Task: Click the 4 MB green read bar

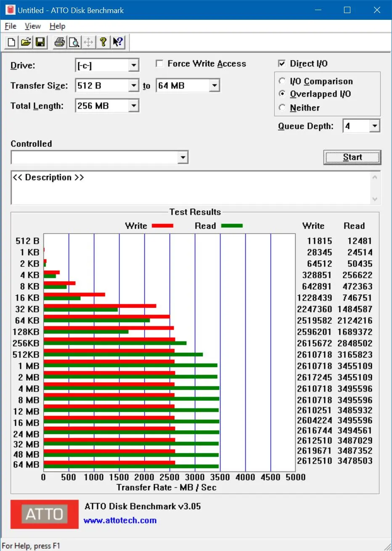Action: pyautogui.click(x=131, y=388)
